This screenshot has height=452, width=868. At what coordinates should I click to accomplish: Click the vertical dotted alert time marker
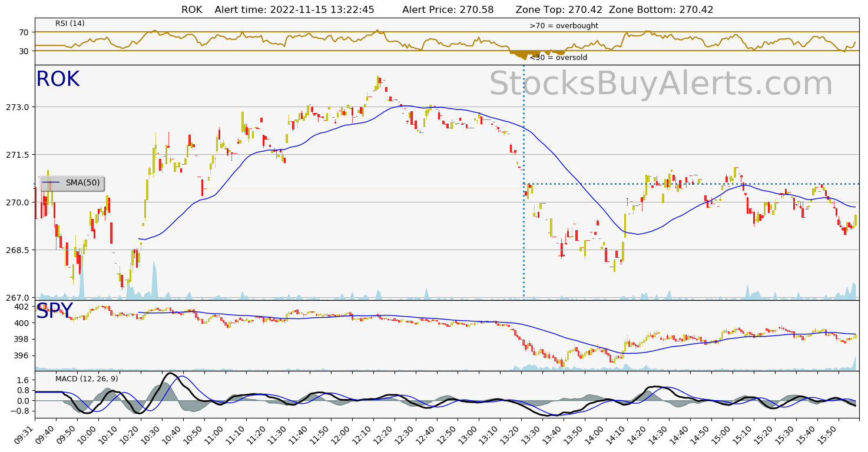[x=524, y=182]
